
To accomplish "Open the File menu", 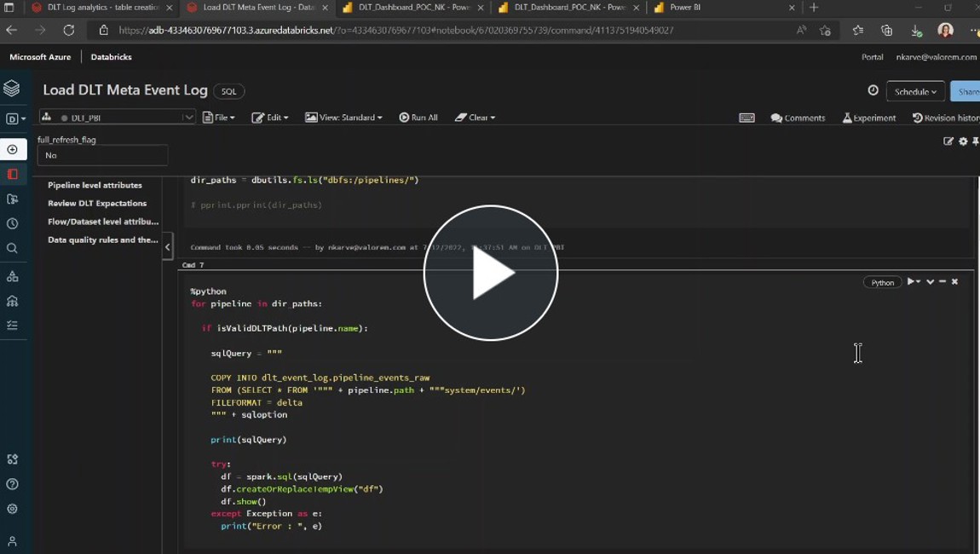I will tap(219, 118).
